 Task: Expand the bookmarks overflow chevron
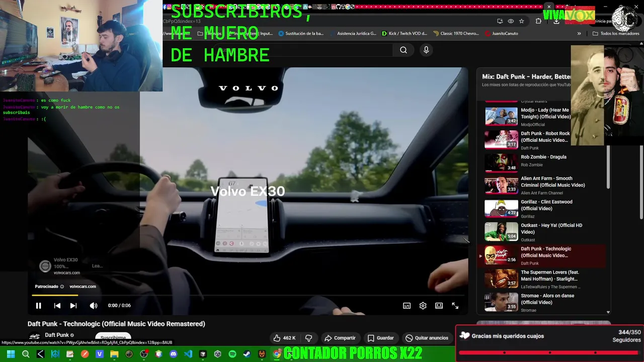579,34
